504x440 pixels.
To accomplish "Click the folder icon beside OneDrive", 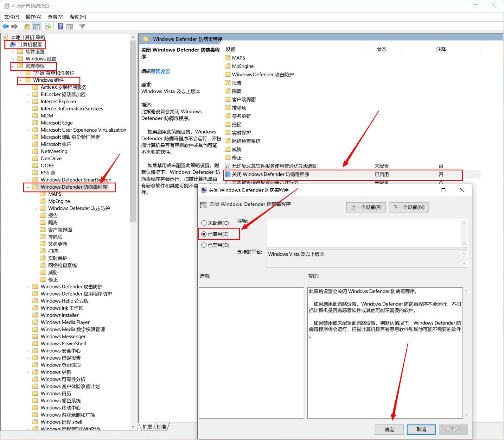I will pyautogui.click(x=35, y=158).
